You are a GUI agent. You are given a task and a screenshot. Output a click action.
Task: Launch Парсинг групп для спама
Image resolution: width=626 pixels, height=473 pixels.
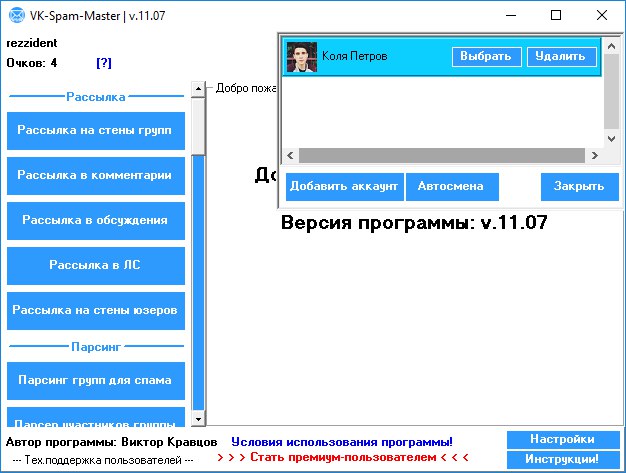point(95,380)
